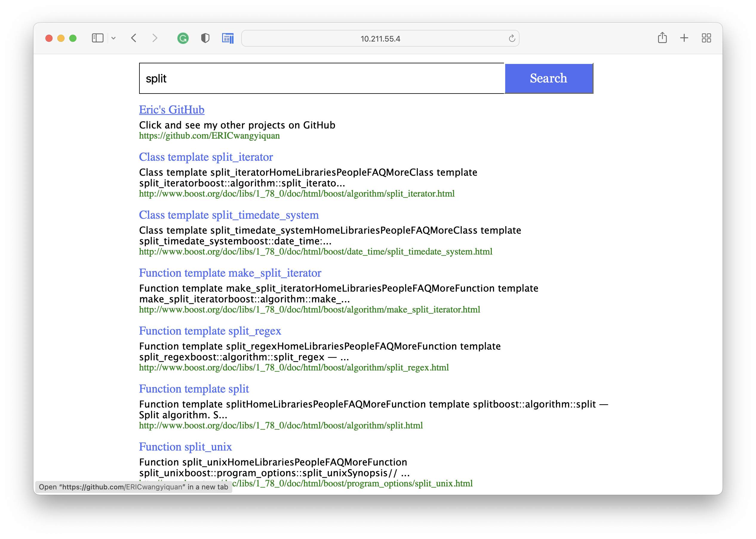756x539 pixels.
Task: Minimize the window with the yellow button
Action: click(61, 38)
